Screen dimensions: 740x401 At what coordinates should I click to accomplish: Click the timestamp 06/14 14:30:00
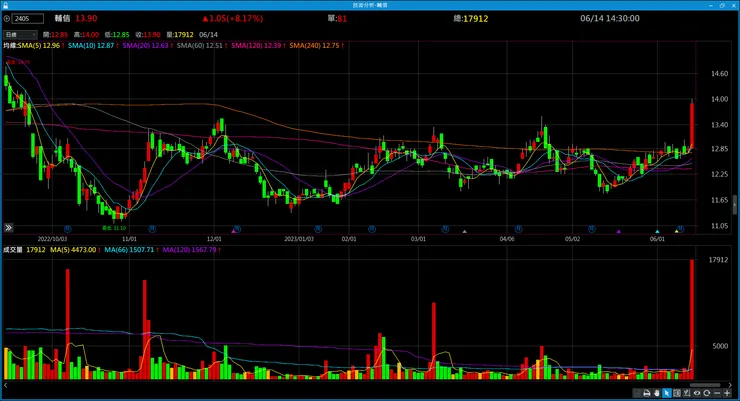[x=610, y=18]
